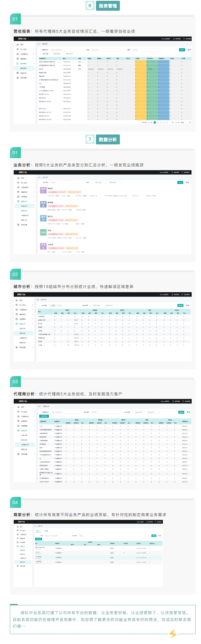Image resolution: width=201 pixels, height=644 pixels.
Task: Click the 聚商荟 product icon in 业务分析 screenshot
Action: coord(43,204)
